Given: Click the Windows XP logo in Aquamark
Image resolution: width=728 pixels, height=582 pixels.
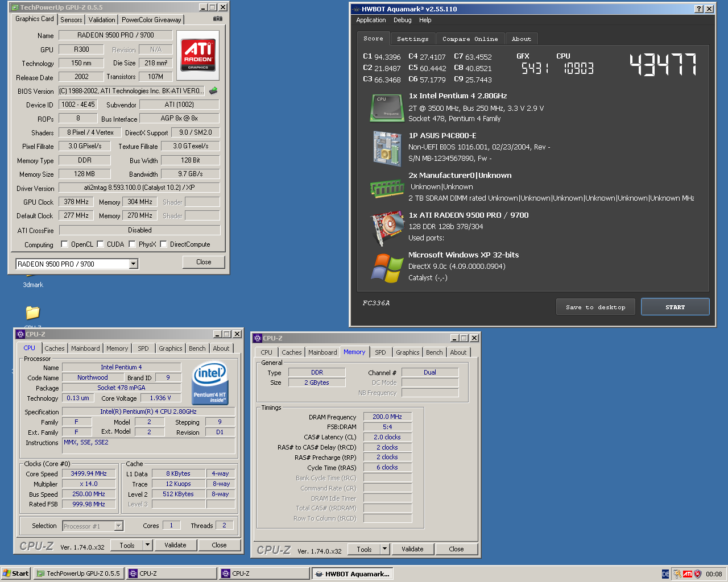Looking at the screenshot, I should pos(387,268).
